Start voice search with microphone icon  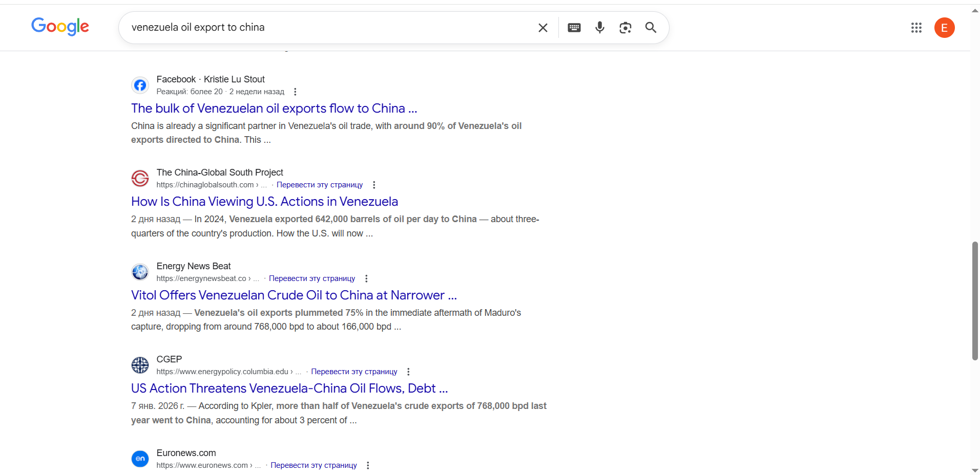pyautogui.click(x=599, y=28)
